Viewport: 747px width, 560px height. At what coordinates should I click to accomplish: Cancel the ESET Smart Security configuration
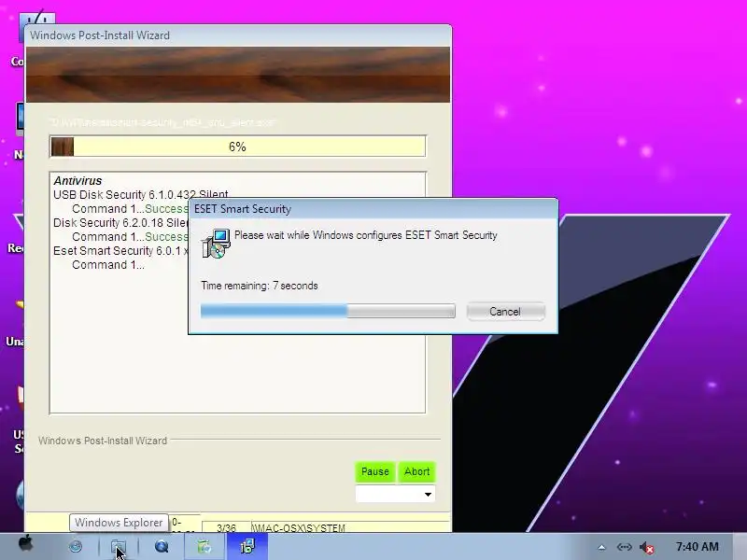[x=505, y=312]
